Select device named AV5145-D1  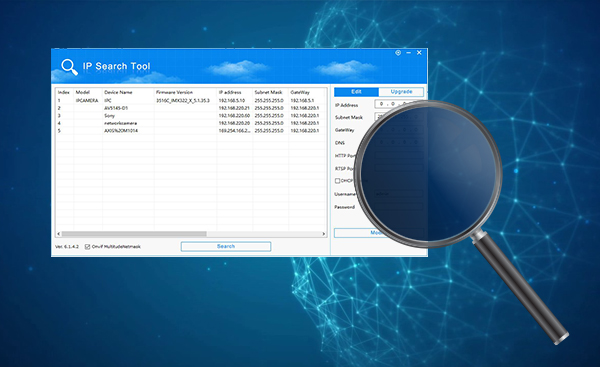[116, 108]
